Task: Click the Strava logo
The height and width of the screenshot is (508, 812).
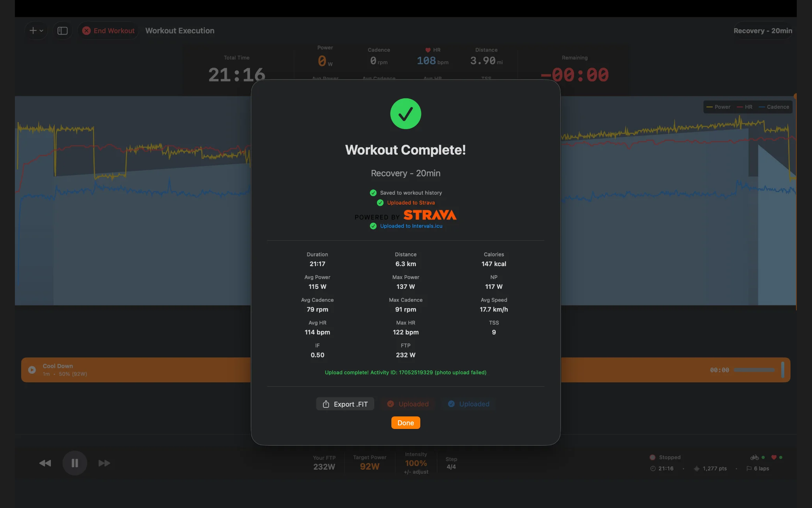Action: 430,215
